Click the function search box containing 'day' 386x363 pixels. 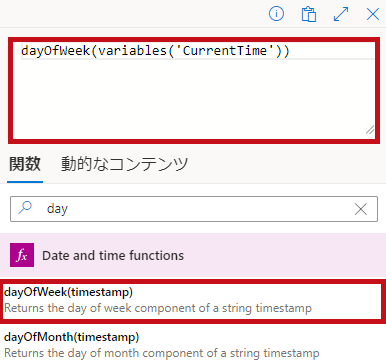(x=194, y=209)
